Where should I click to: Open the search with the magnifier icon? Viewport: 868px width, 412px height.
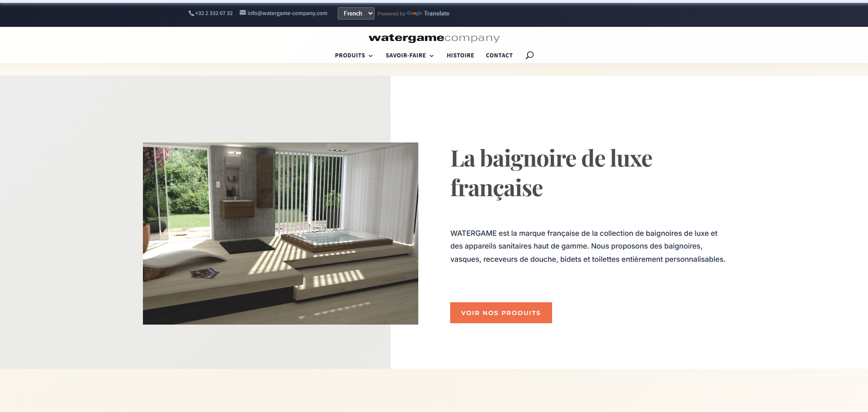click(529, 55)
